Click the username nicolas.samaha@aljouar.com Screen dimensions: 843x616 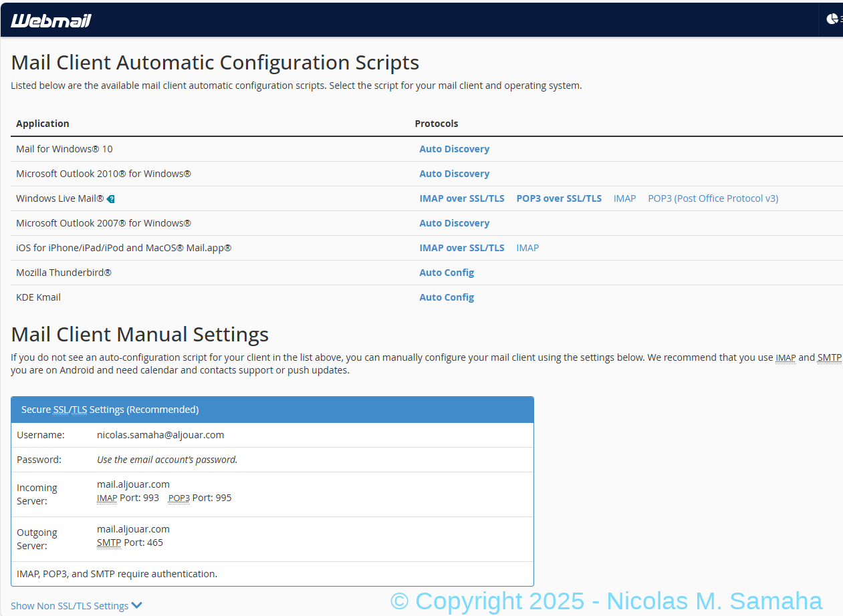[x=160, y=435]
